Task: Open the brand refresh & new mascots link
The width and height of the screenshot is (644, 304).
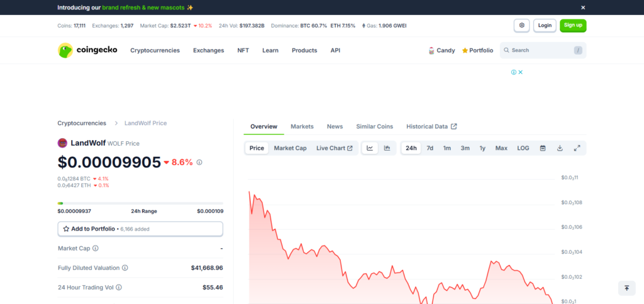Action: pyautogui.click(x=143, y=8)
